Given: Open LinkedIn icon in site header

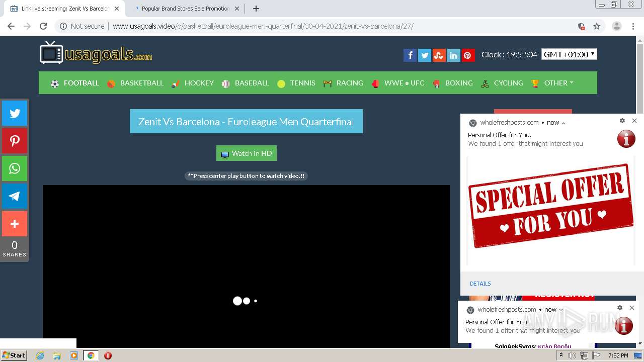Looking at the screenshot, I should 453,55.
